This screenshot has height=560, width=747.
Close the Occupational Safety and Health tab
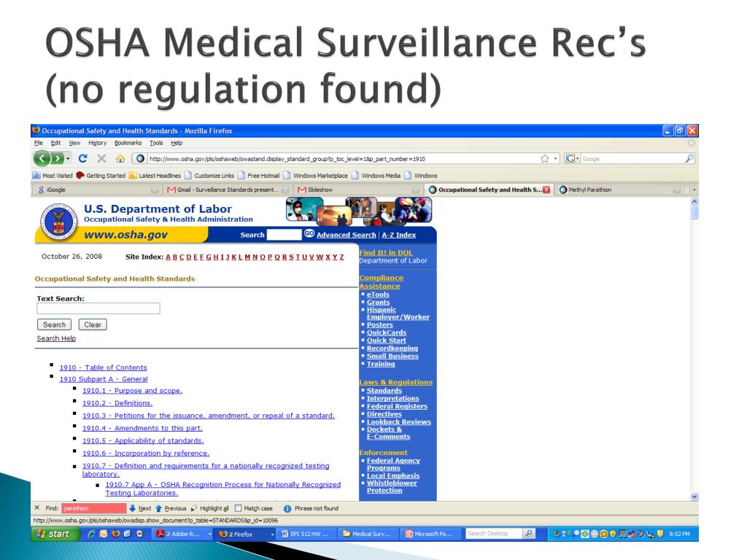click(x=546, y=190)
